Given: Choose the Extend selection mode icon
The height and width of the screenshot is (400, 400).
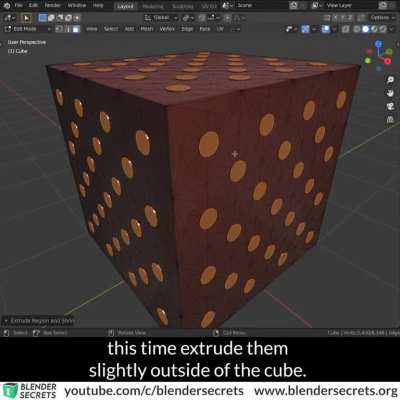Looking at the screenshot, I should pos(51,18).
